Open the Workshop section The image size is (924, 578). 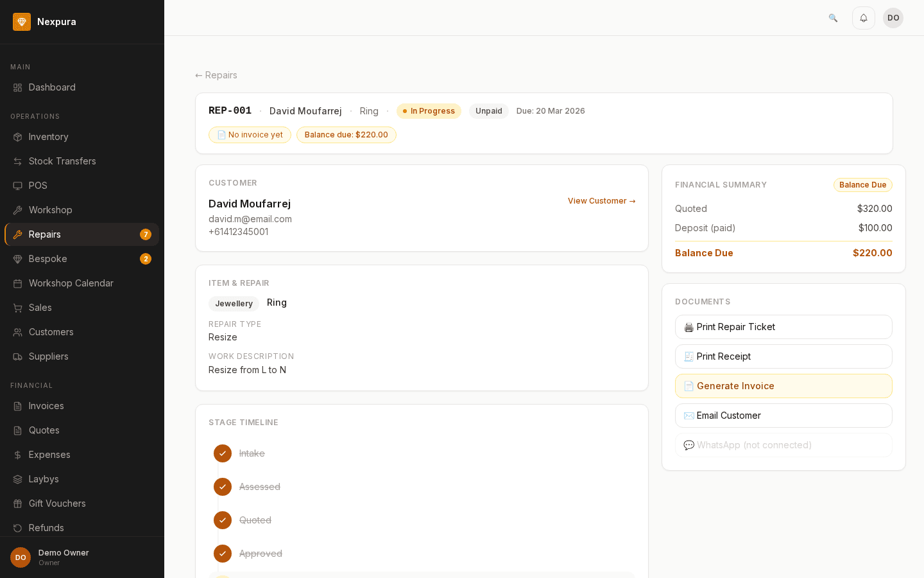point(50,210)
